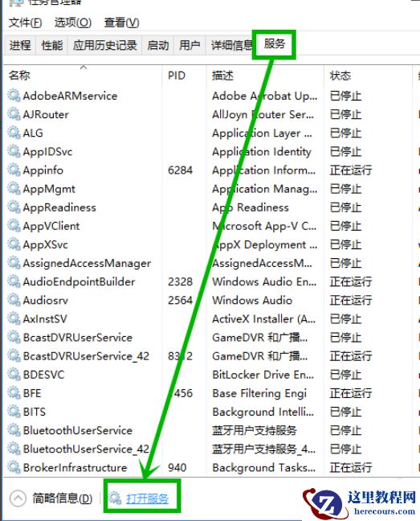
Task: Click the BluetoothUserService_42 gear icon
Action: pyautogui.click(x=14, y=449)
